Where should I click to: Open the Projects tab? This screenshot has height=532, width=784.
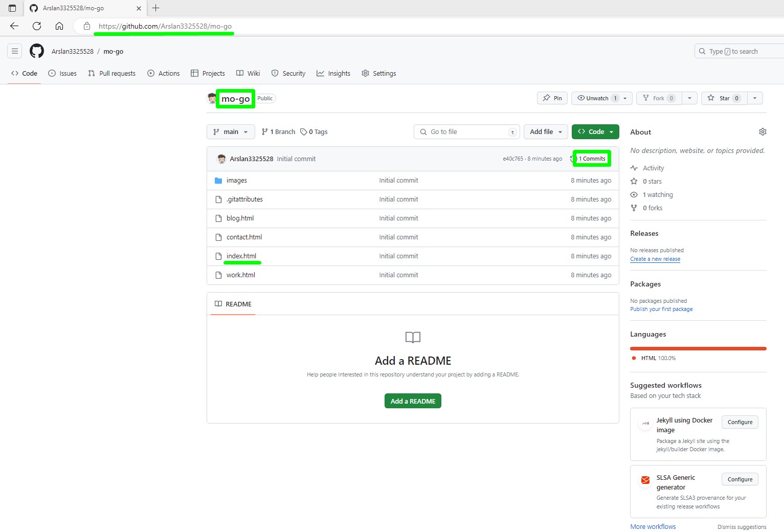click(x=208, y=74)
